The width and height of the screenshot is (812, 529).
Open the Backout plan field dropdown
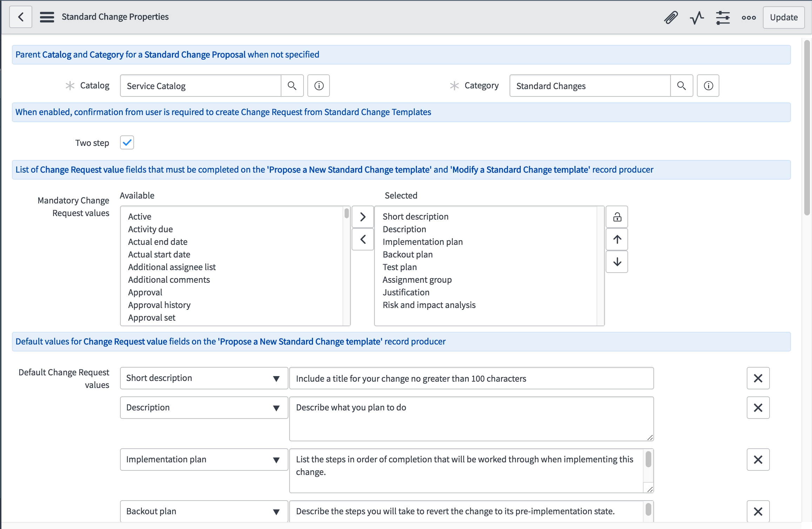(x=277, y=511)
